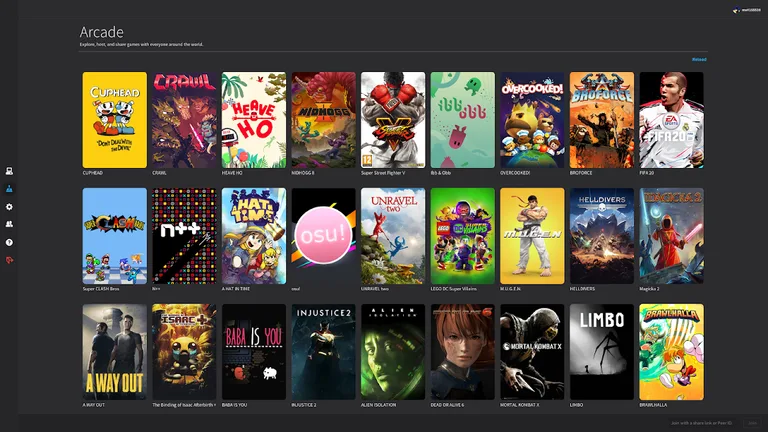Click the Help question mark icon
This screenshot has width=768, height=432.
pyautogui.click(x=9, y=242)
